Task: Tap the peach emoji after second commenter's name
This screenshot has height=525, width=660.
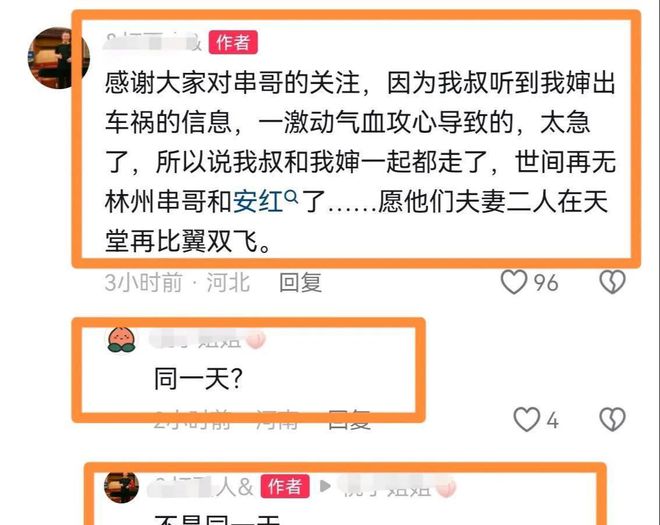Action: coord(255,339)
